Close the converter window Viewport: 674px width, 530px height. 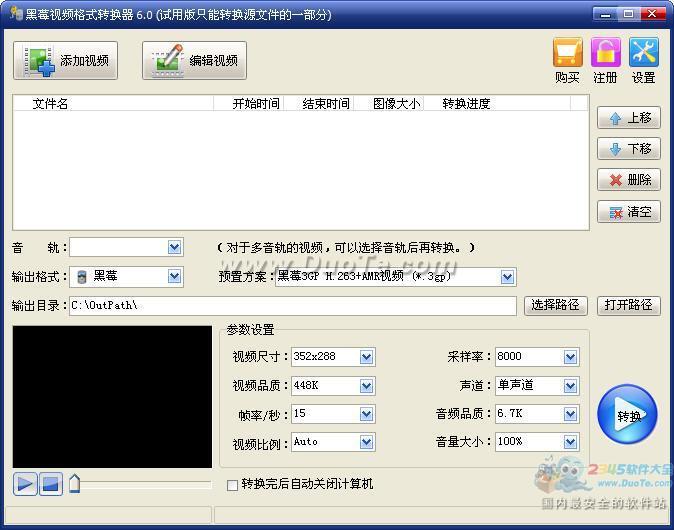[x=653, y=14]
